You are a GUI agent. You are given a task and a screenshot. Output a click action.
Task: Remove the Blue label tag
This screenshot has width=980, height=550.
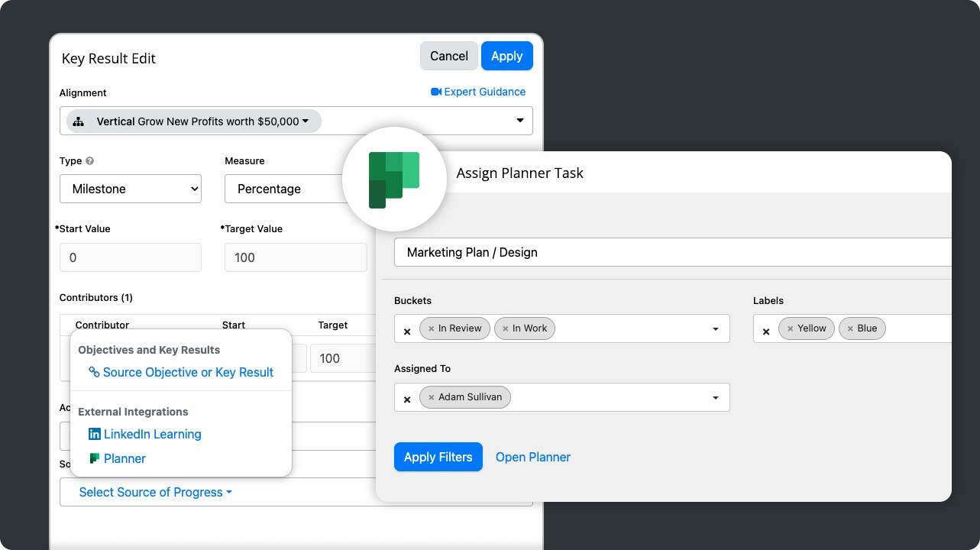point(850,328)
